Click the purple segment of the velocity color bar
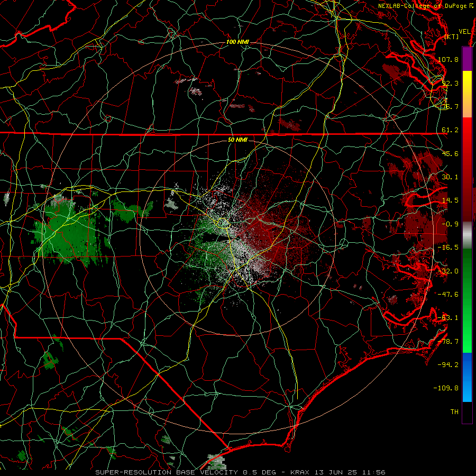 (467, 59)
